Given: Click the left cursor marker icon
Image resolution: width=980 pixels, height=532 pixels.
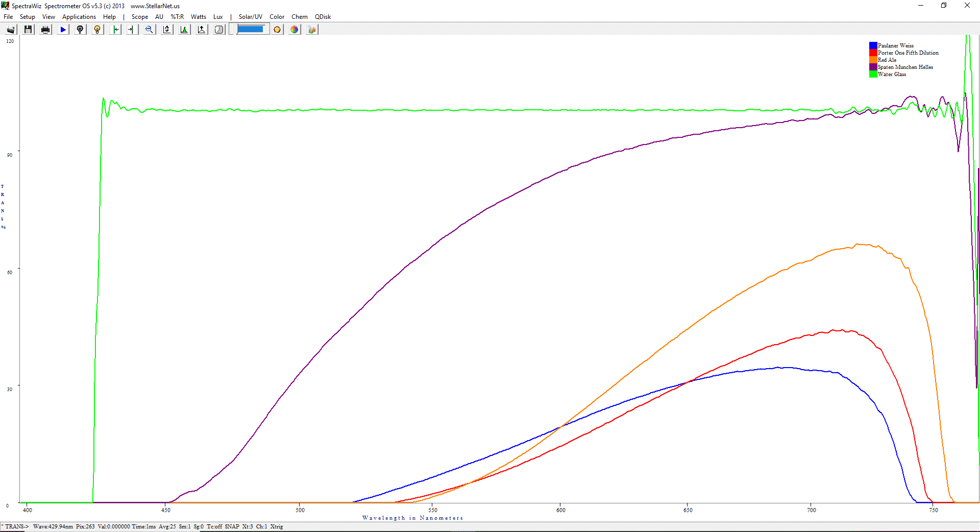Looking at the screenshot, I should coord(115,30).
